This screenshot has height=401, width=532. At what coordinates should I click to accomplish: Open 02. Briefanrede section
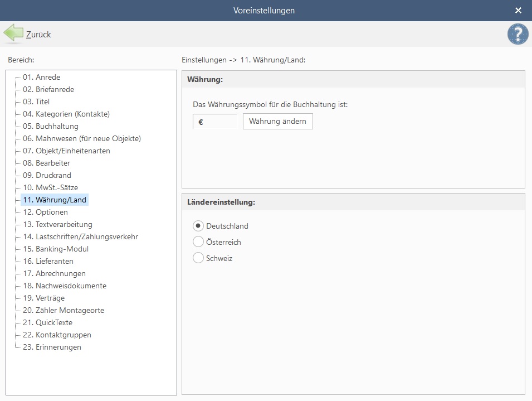[x=48, y=89]
